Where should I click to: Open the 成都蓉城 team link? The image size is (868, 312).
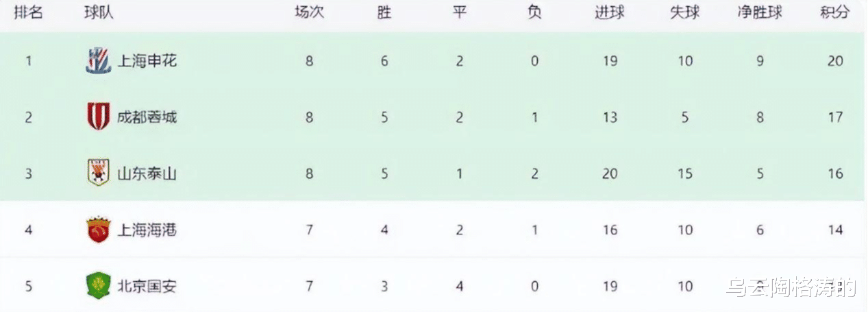point(147,117)
